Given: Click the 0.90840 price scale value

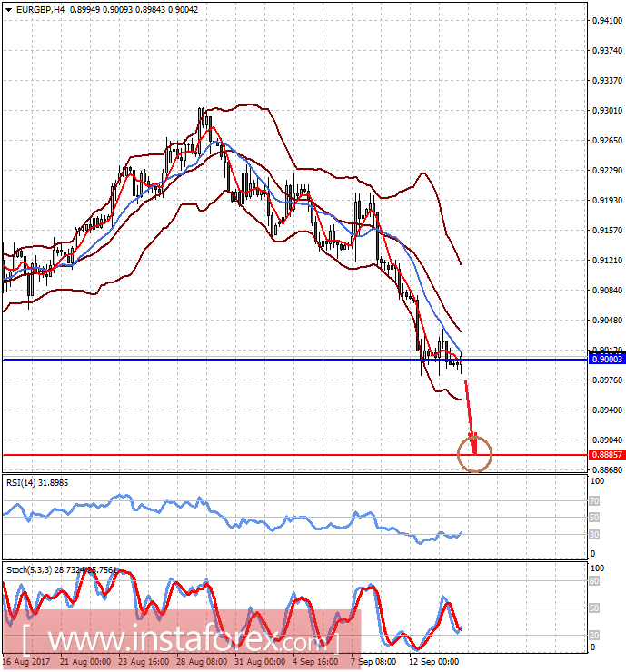Looking at the screenshot, I should click(x=607, y=291).
